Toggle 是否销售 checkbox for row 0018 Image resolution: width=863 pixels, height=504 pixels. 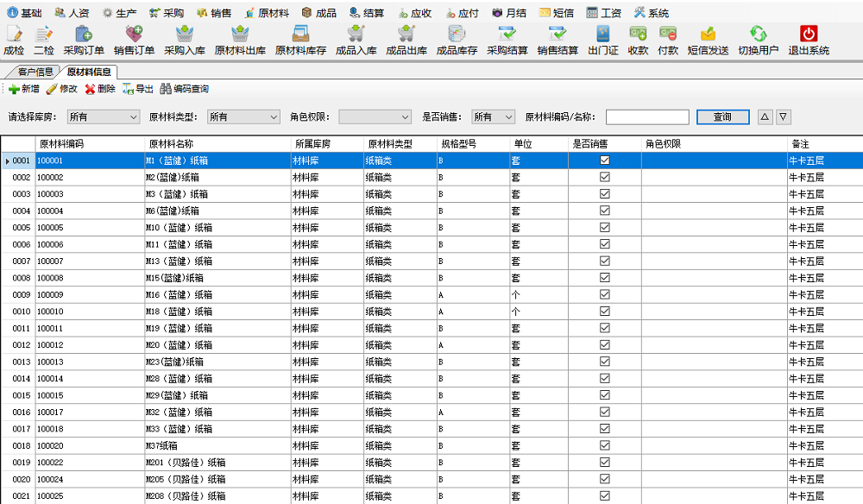pyautogui.click(x=605, y=446)
